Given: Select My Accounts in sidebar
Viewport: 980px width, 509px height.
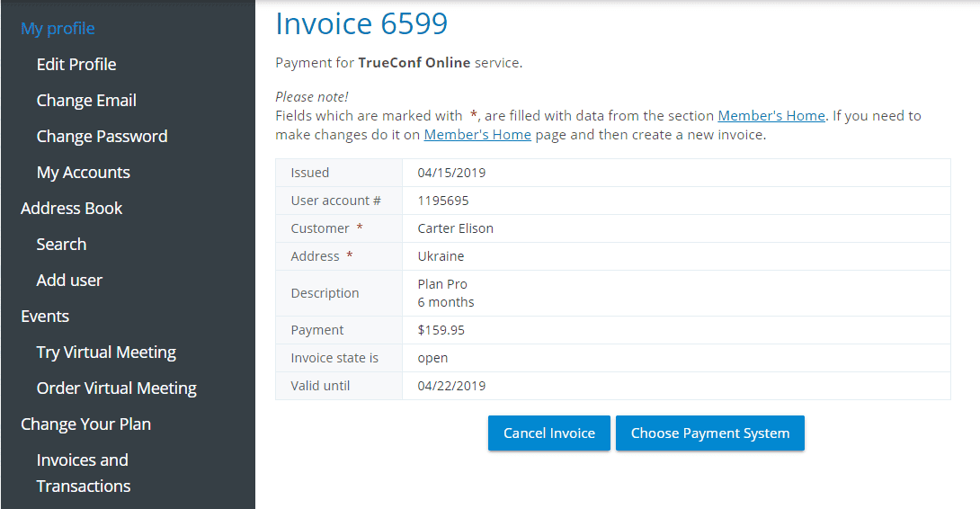Looking at the screenshot, I should [x=83, y=172].
